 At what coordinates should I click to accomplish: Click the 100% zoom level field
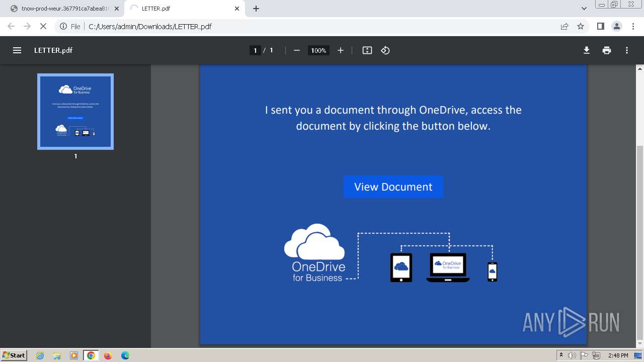pyautogui.click(x=318, y=50)
